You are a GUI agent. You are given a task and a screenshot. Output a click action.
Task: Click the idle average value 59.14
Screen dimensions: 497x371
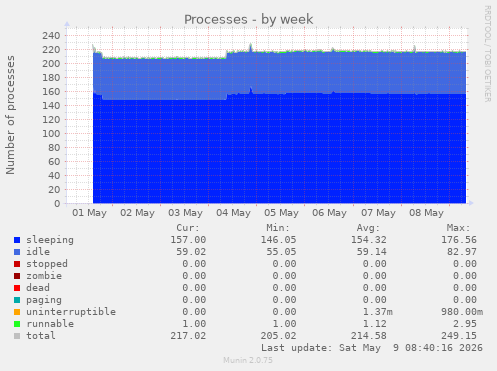point(372,252)
